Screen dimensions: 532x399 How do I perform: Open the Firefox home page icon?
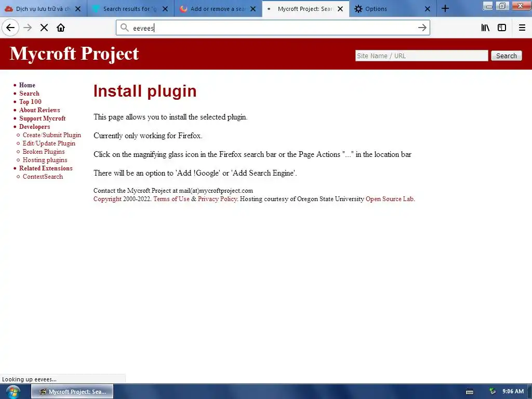click(61, 28)
